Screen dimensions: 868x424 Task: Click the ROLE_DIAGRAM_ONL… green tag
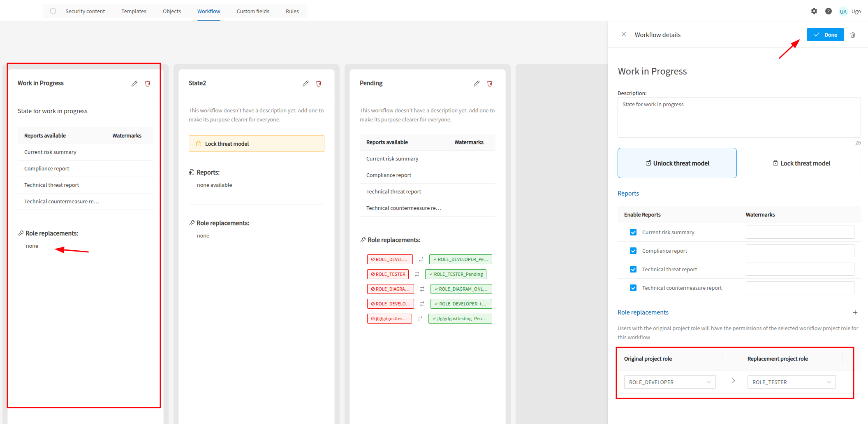(461, 289)
